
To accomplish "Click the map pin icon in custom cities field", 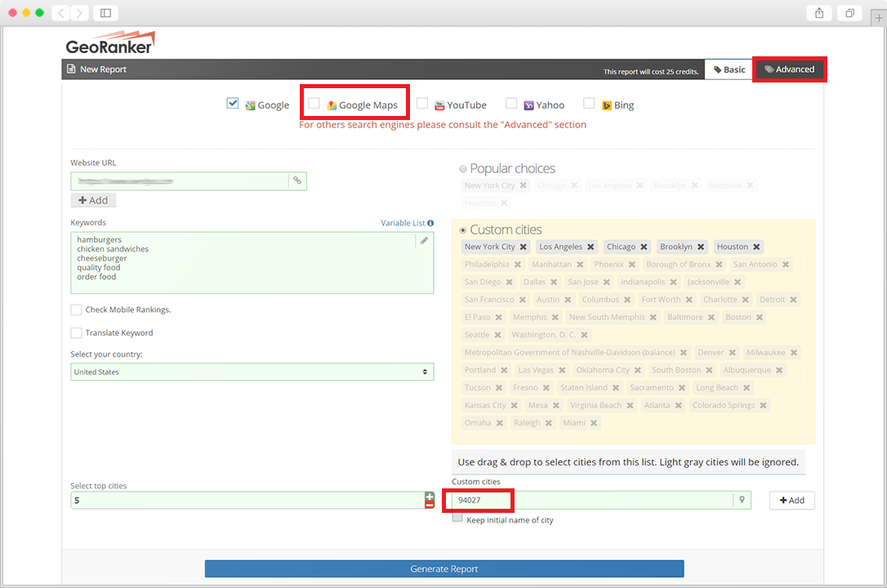I will point(742,500).
